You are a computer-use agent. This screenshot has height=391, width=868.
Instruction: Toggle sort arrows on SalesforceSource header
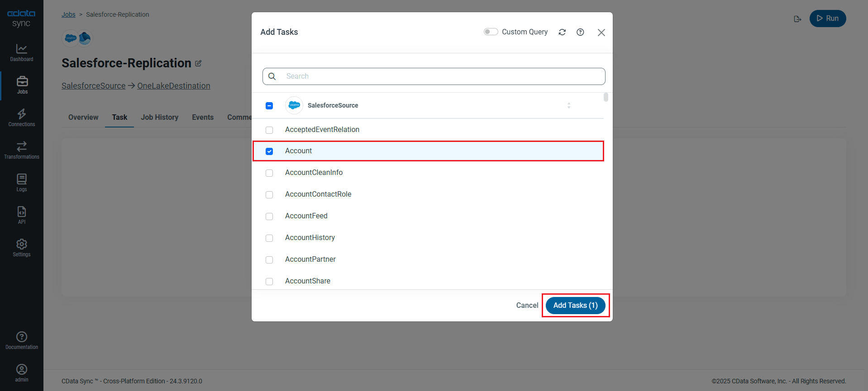[569, 105]
